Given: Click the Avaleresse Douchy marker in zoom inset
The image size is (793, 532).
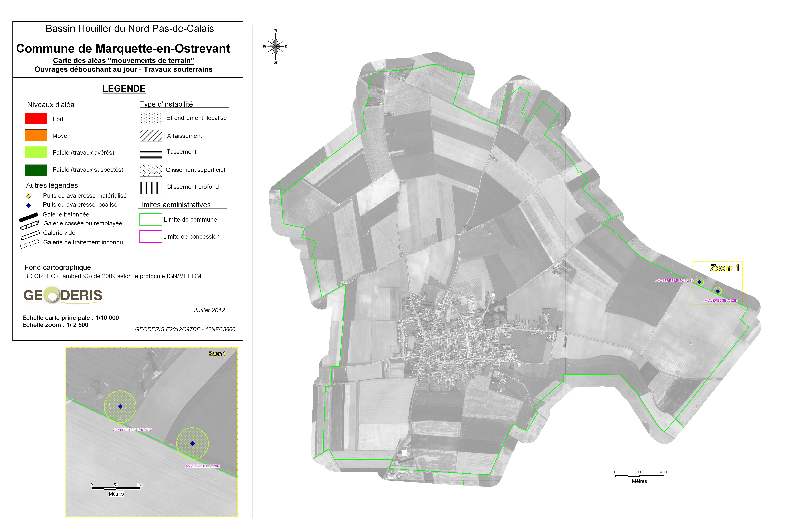Looking at the screenshot, I should 120,407.
